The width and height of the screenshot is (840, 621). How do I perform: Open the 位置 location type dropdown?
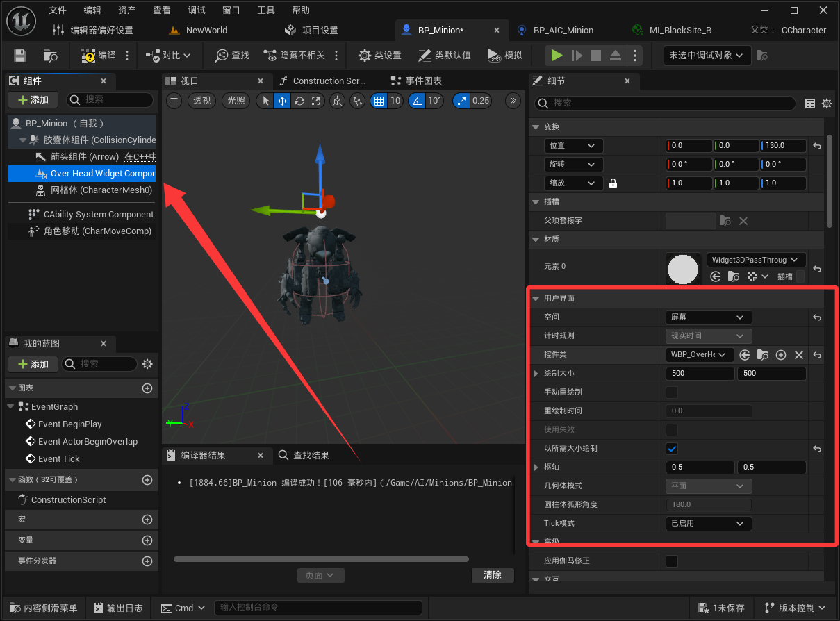tap(573, 146)
